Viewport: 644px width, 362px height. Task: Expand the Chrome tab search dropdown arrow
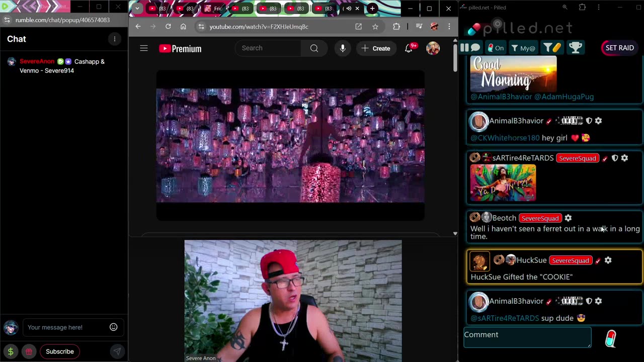pyautogui.click(x=137, y=9)
